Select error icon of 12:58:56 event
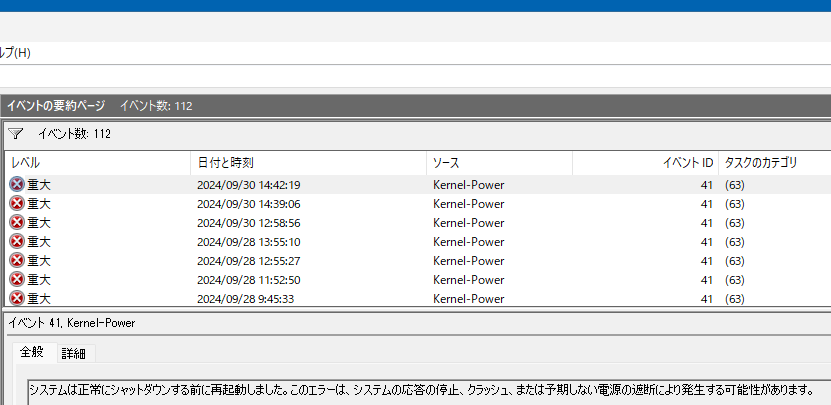Viewport: 831px width, 405px height. [17, 223]
